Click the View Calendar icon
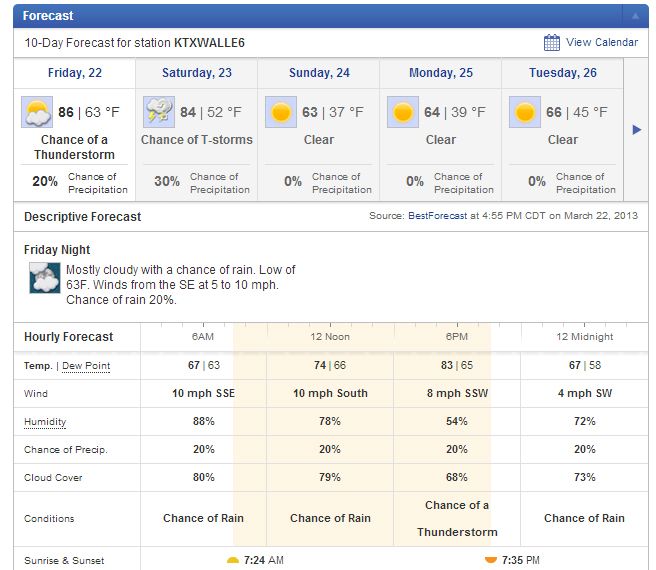The image size is (656, 570). [x=552, y=42]
